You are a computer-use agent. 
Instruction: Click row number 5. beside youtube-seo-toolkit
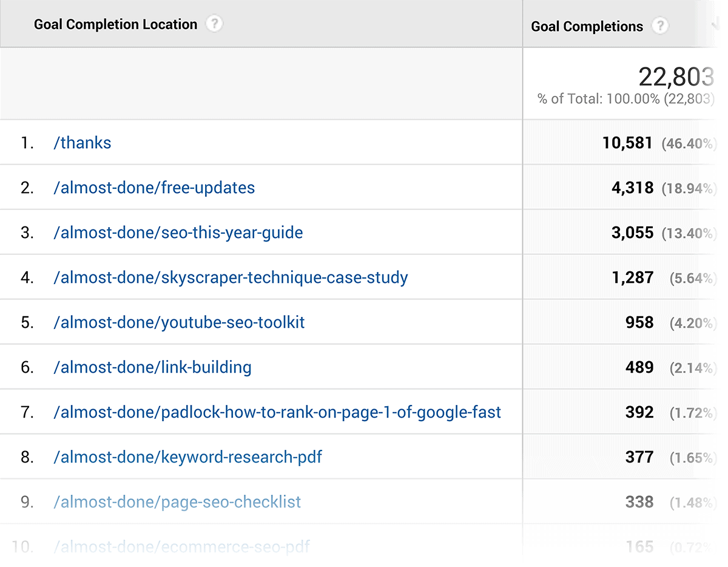pyautogui.click(x=27, y=322)
